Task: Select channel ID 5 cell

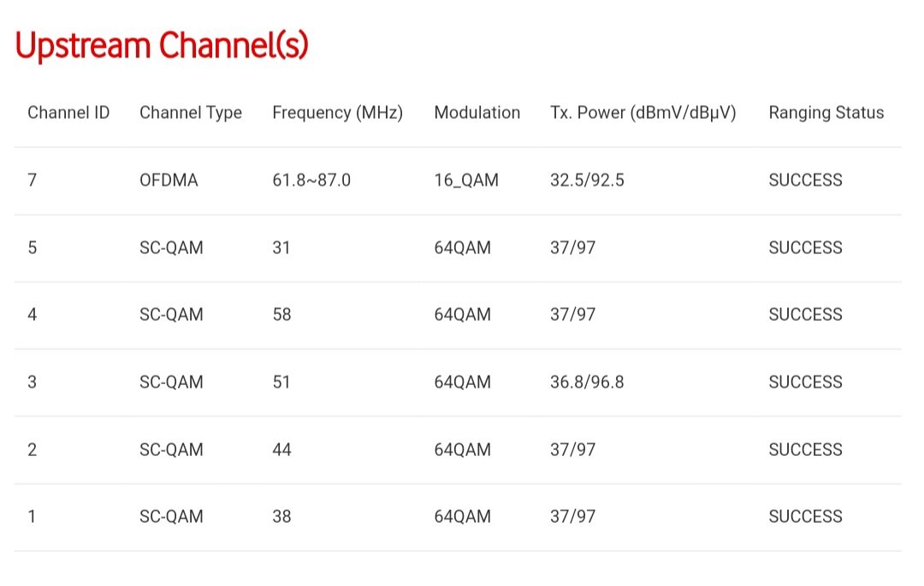Action: point(33,248)
